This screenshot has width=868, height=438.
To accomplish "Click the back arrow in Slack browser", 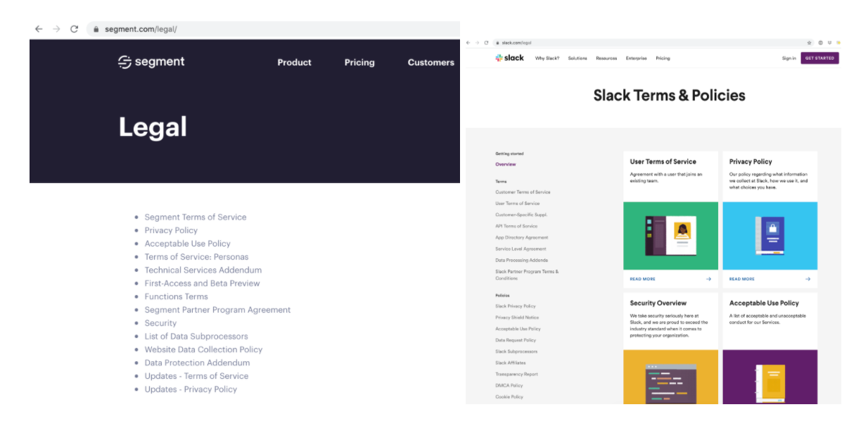I will coord(468,43).
